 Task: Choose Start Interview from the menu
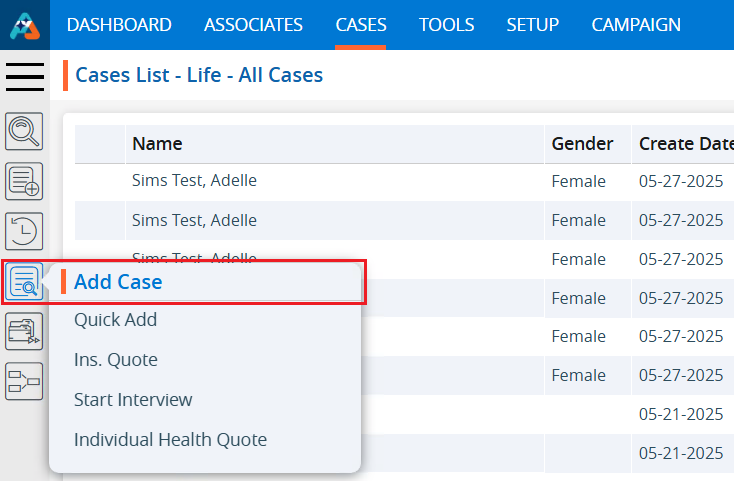point(133,400)
